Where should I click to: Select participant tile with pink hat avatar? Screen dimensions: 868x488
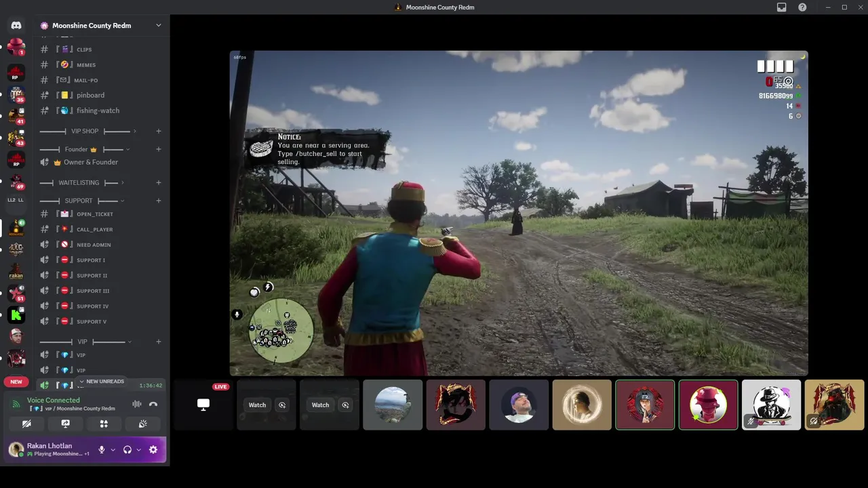coord(708,405)
